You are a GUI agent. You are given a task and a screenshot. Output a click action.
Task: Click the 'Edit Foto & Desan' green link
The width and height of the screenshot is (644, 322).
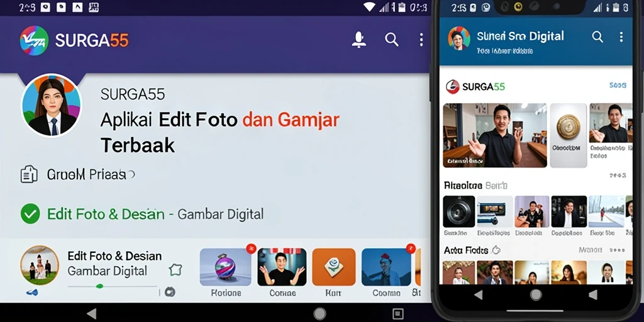[106, 214]
